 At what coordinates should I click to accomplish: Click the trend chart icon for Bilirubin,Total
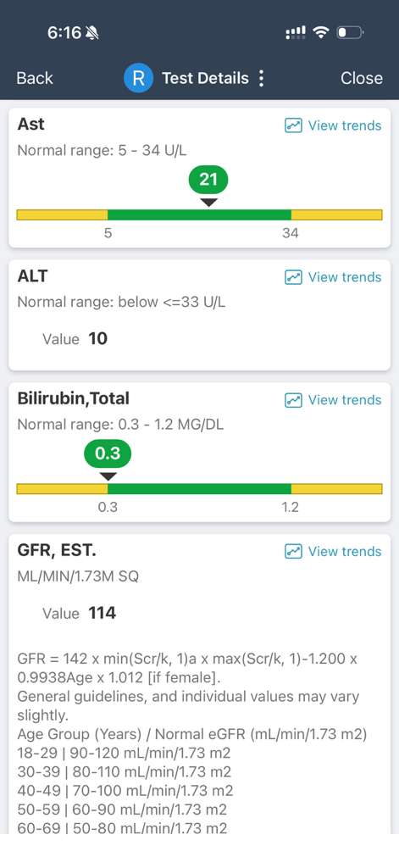coord(293,400)
